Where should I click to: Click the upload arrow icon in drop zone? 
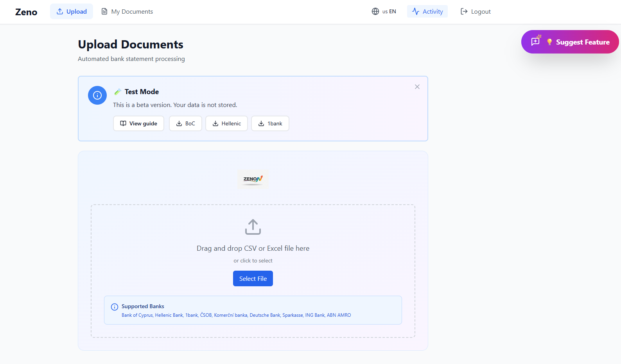pos(253,227)
